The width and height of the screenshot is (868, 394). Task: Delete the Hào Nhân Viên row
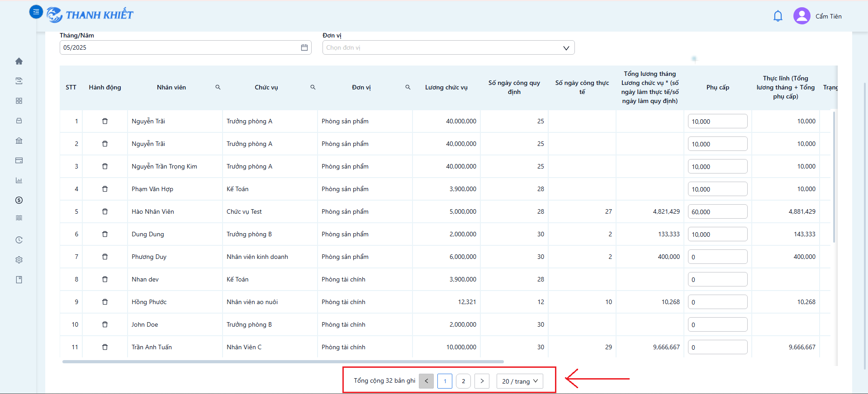[105, 211]
